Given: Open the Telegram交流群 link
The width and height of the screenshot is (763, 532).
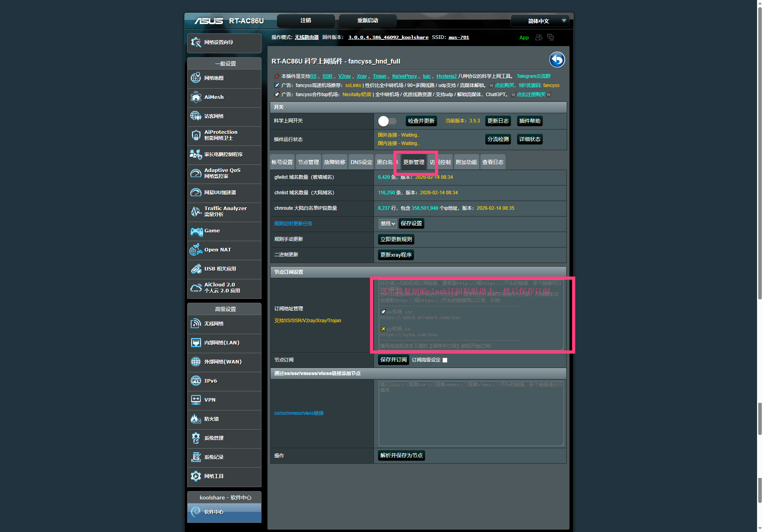Looking at the screenshot, I should pos(533,76).
